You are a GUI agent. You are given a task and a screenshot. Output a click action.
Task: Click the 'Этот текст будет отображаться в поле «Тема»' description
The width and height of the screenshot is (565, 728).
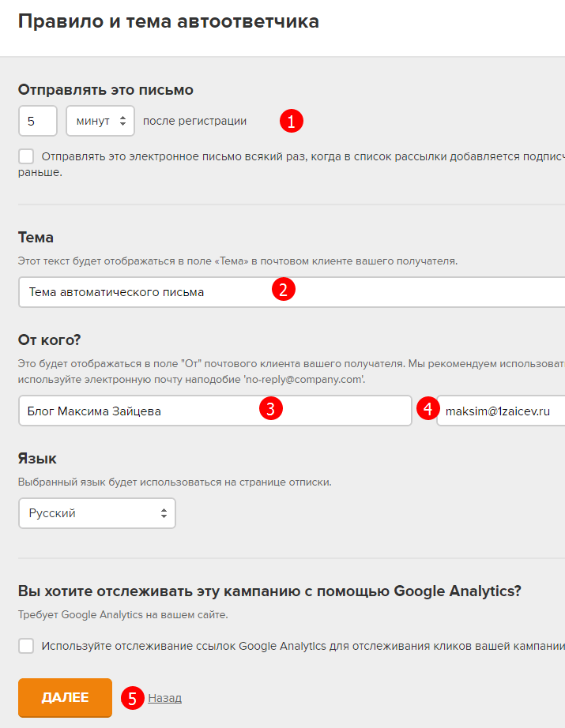(x=238, y=261)
